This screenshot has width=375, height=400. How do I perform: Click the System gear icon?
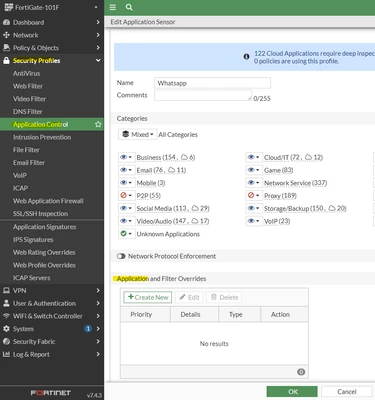coord(6,329)
